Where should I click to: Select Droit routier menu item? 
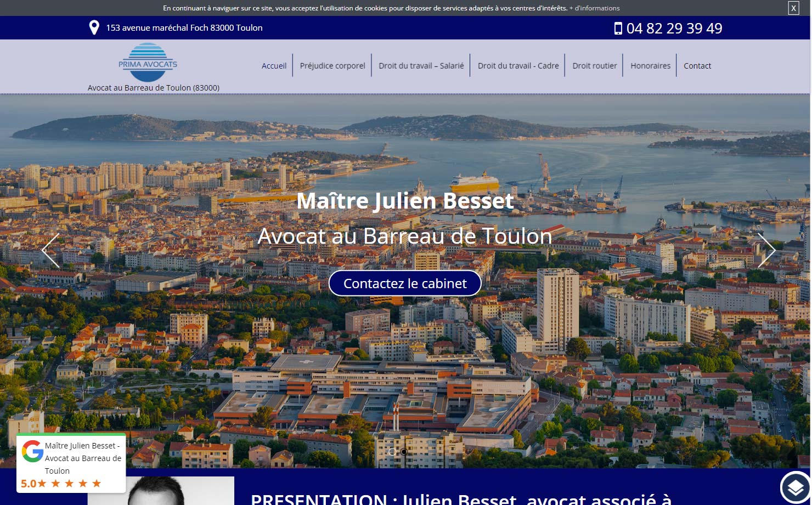[595, 66]
